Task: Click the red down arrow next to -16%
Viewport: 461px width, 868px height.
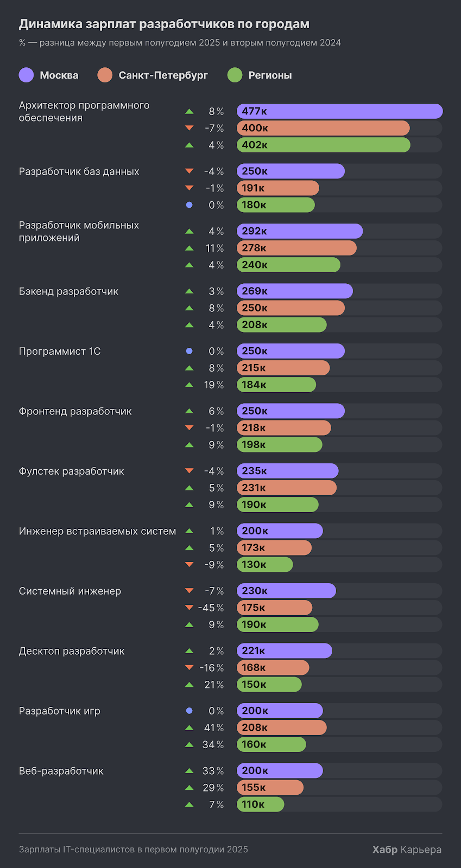Action: [189, 668]
